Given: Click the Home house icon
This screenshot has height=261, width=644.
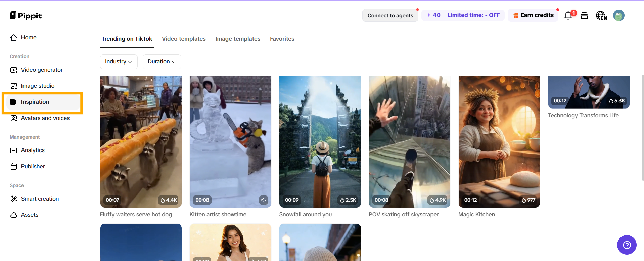Looking at the screenshot, I should (x=14, y=37).
